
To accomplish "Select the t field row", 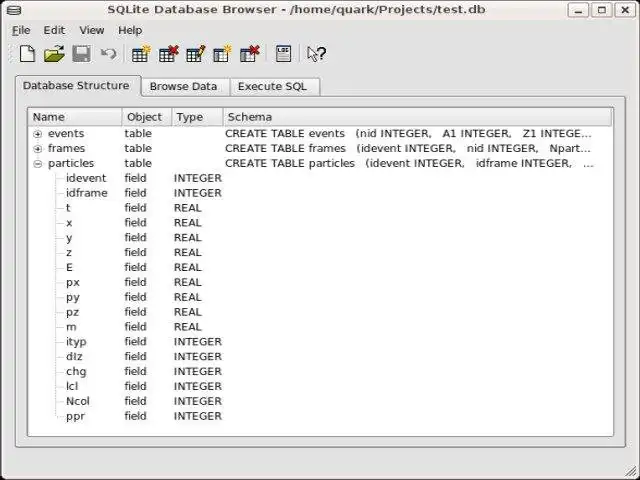I will coord(320,208).
